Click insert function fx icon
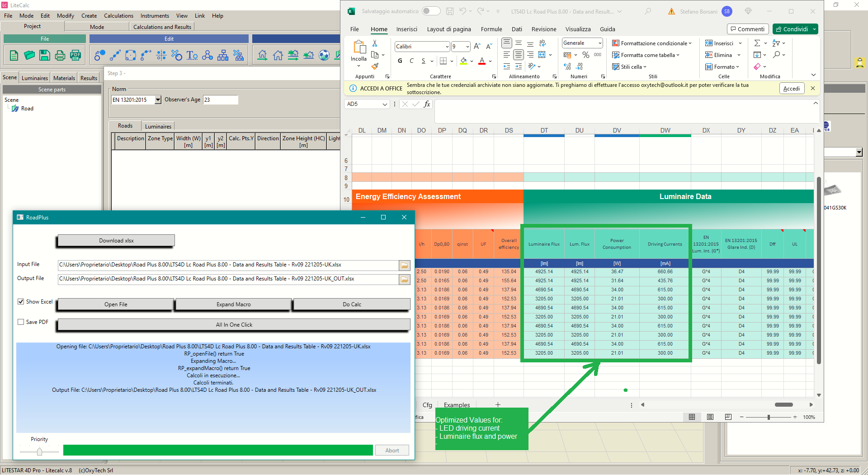This screenshot has width=868, height=475. pos(427,104)
